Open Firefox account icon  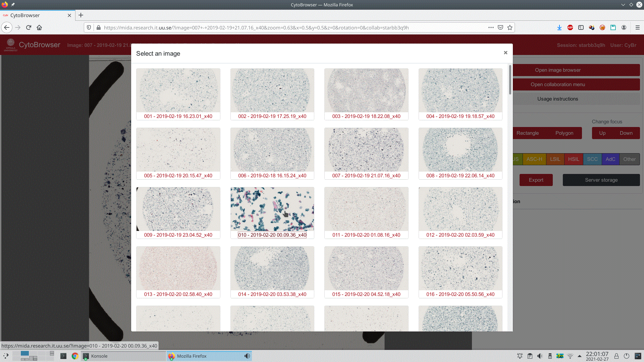[624, 27]
